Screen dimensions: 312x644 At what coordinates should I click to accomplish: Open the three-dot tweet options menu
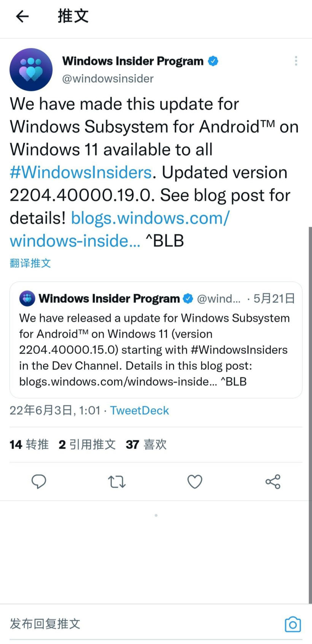[296, 61]
